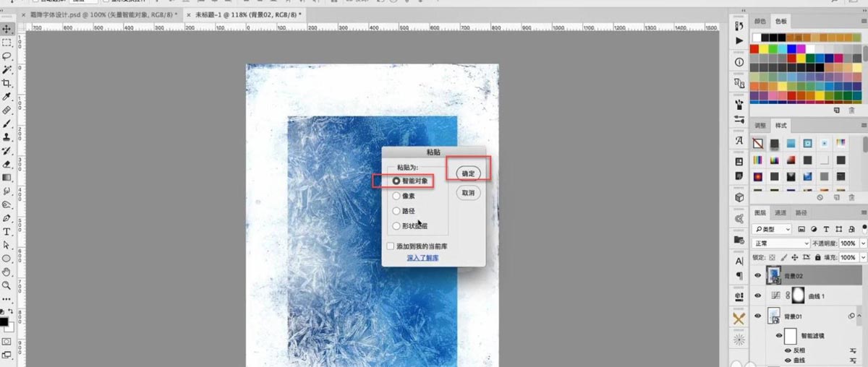This screenshot has height=367, width=868.
Task: Open the Paragraph panel icon
Action: [739, 276]
